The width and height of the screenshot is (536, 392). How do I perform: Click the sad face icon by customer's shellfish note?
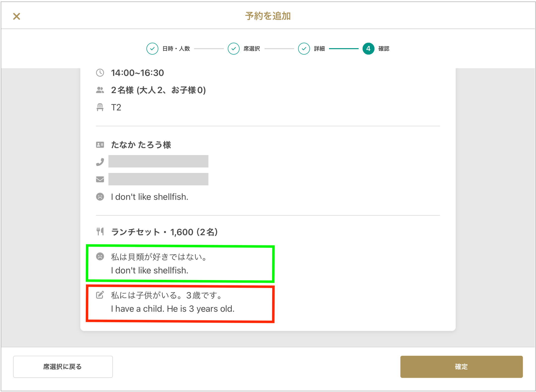click(x=100, y=197)
